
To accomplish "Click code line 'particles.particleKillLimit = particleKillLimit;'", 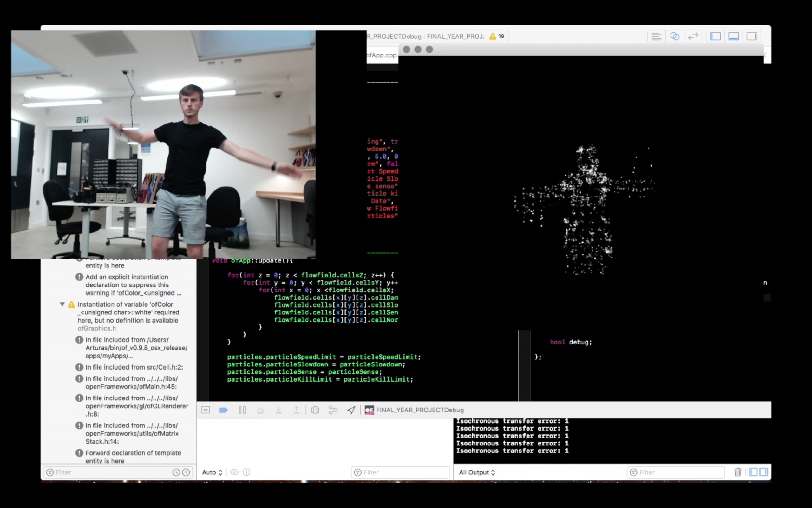I will pos(320,379).
